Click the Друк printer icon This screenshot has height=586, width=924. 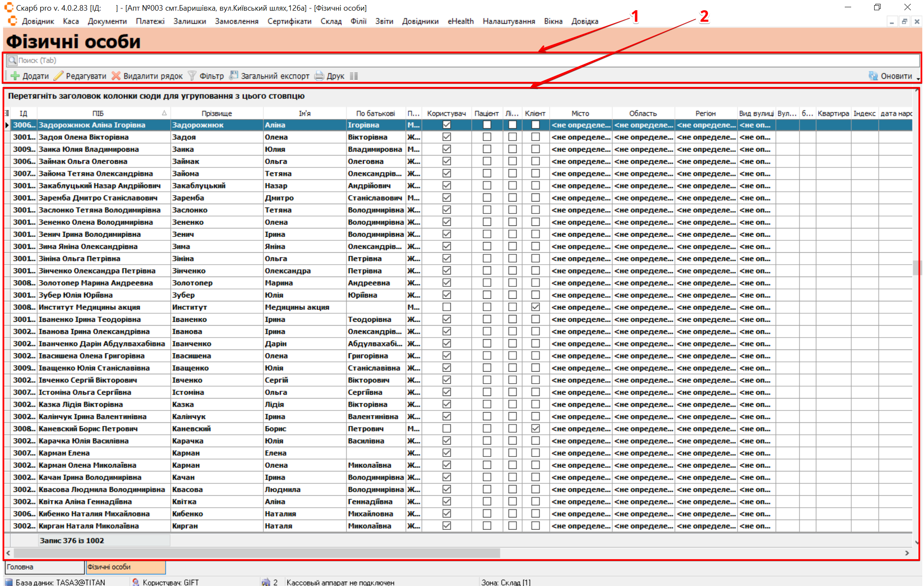click(319, 76)
